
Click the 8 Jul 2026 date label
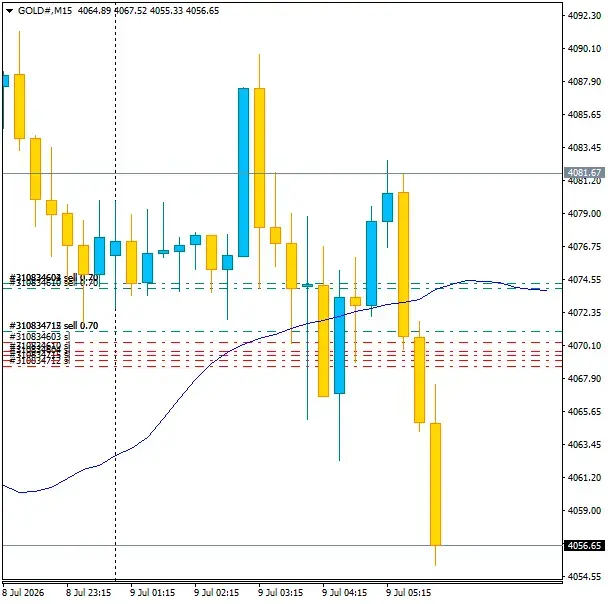tap(23, 593)
